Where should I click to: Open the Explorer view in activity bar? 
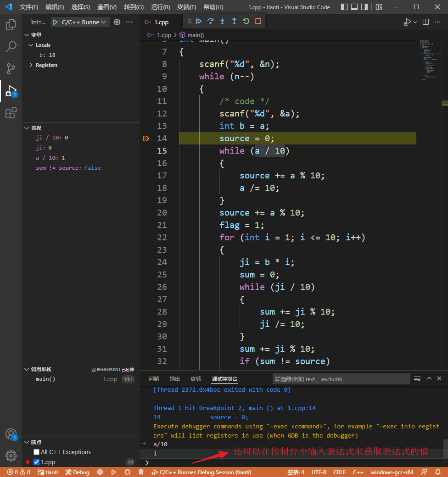(x=11, y=25)
